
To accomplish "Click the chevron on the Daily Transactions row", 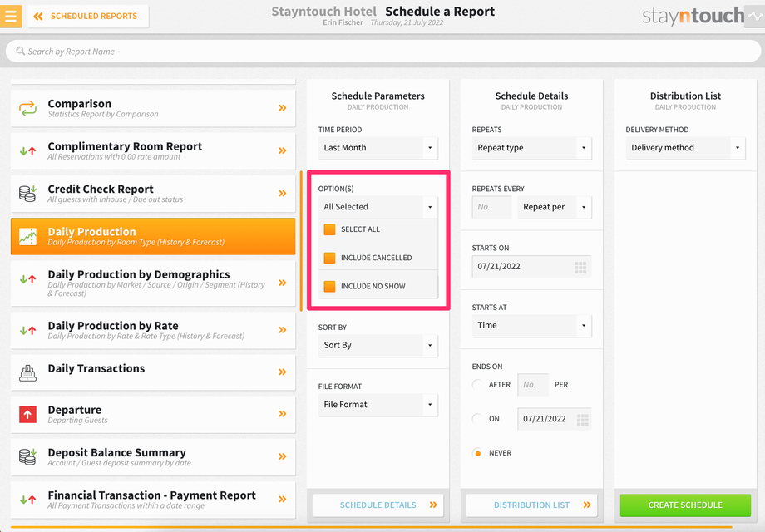I will tap(283, 372).
